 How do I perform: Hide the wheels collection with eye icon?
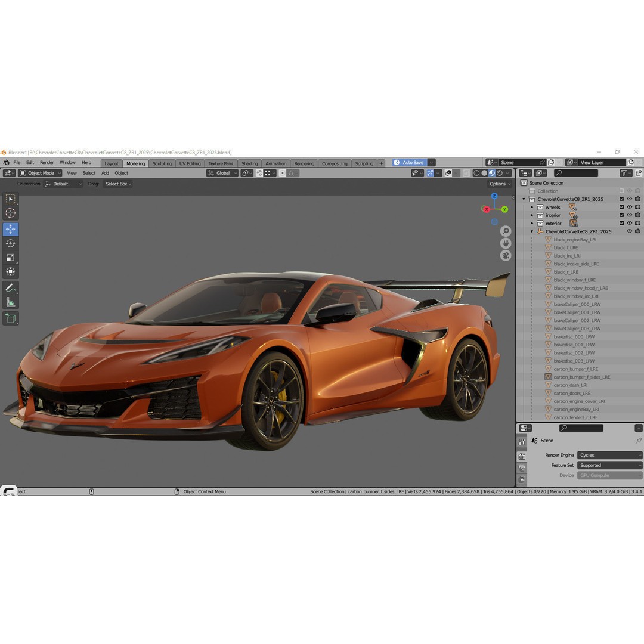pos(629,207)
